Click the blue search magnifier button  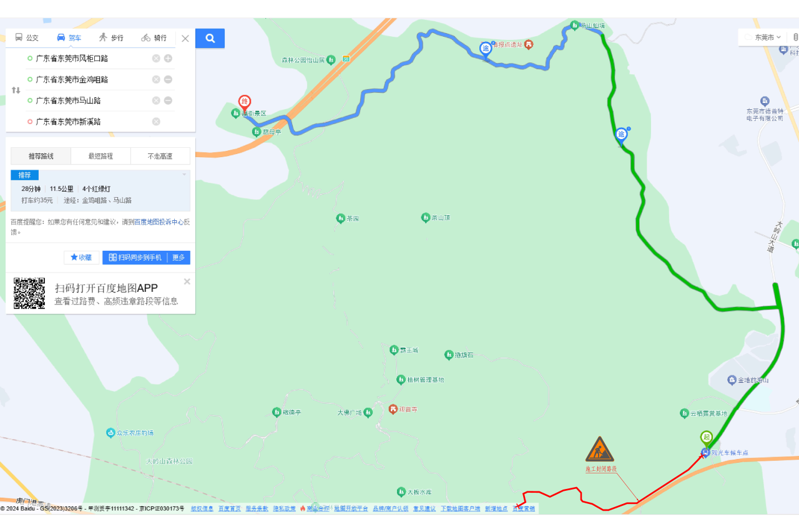(210, 39)
